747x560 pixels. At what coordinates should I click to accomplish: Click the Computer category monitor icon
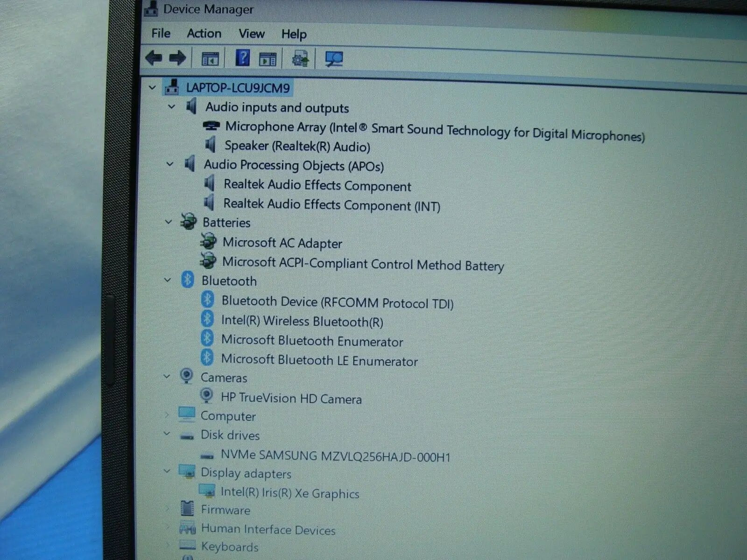coord(187,414)
